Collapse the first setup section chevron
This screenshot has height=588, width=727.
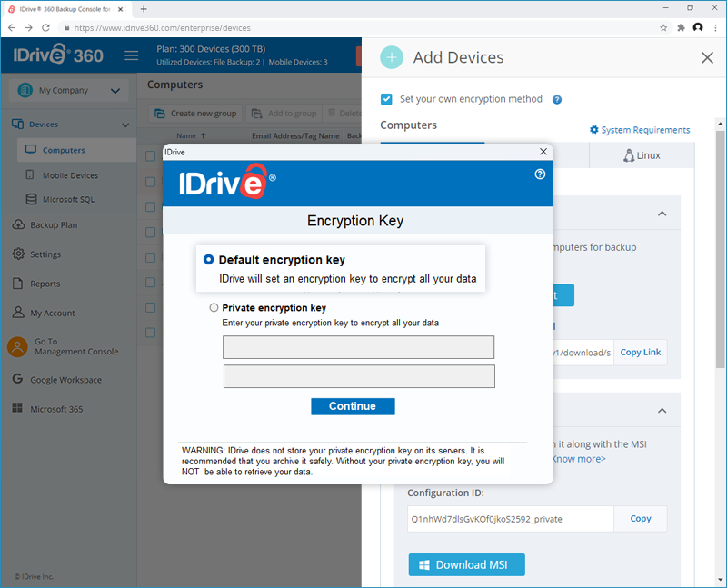tap(662, 214)
